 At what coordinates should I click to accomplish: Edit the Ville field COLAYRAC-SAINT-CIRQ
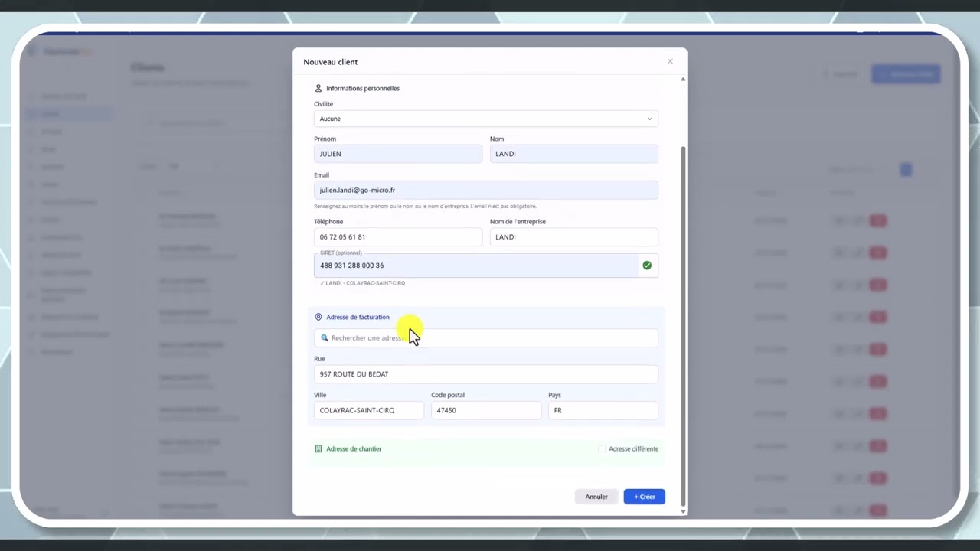coord(369,410)
